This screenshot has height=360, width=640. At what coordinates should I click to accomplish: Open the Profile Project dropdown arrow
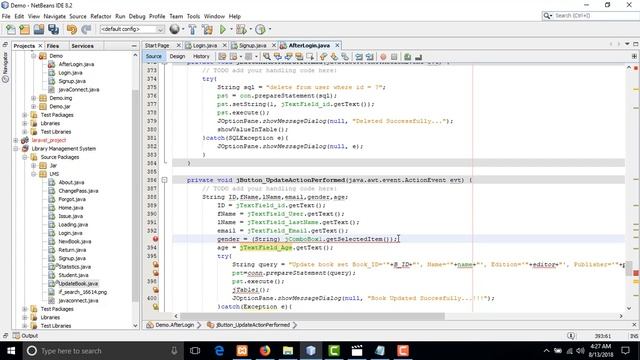[x=270, y=29]
